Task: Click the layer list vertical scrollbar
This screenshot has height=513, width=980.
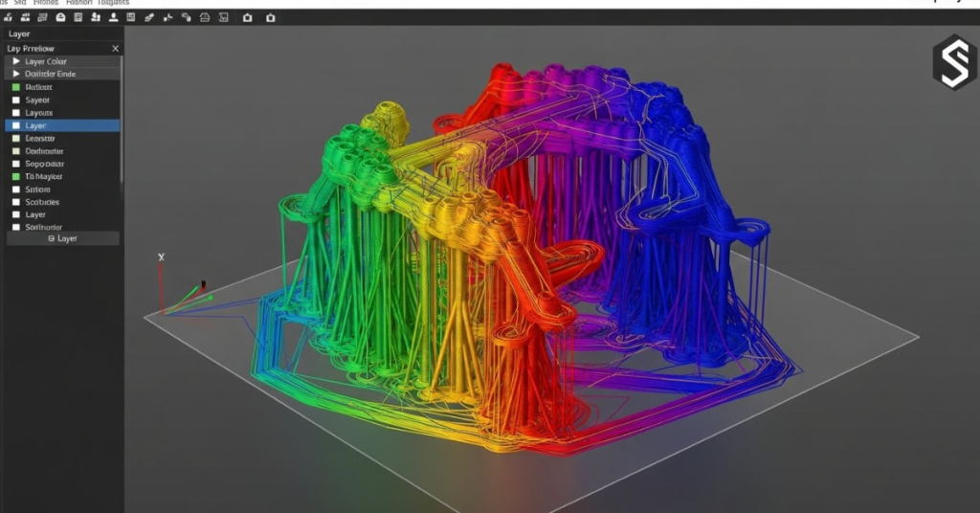Action: 122,119
